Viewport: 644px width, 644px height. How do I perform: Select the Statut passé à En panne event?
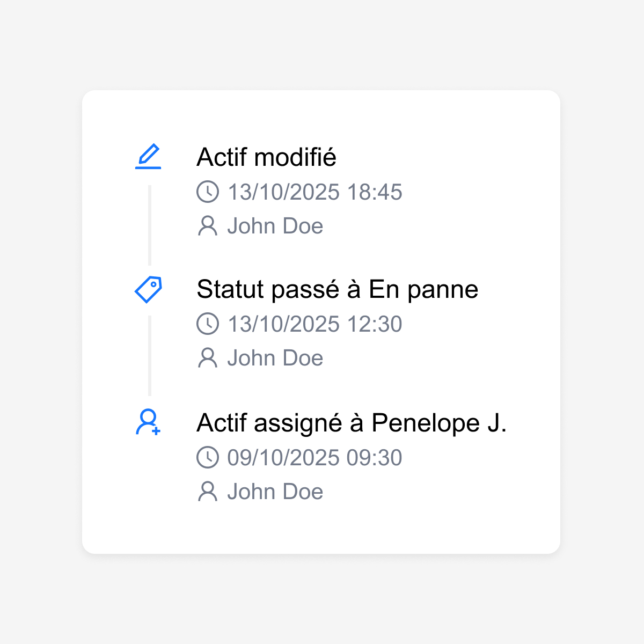[338, 289]
